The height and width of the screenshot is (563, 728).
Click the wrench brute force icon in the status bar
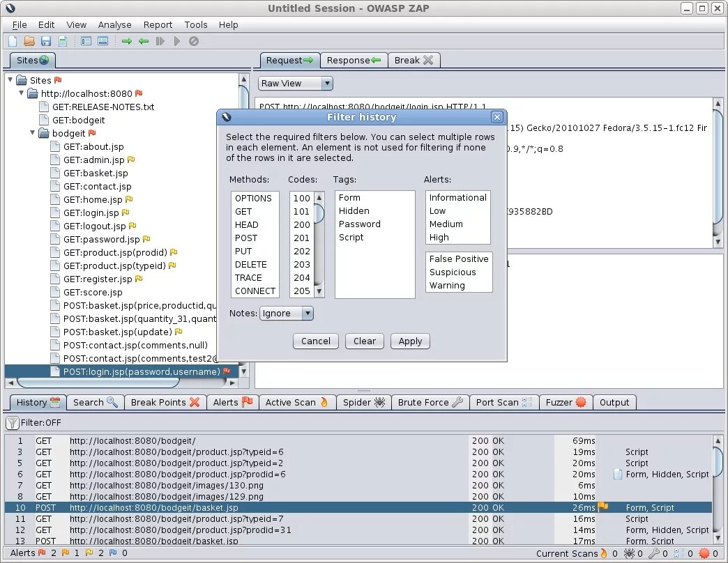(654, 553)
